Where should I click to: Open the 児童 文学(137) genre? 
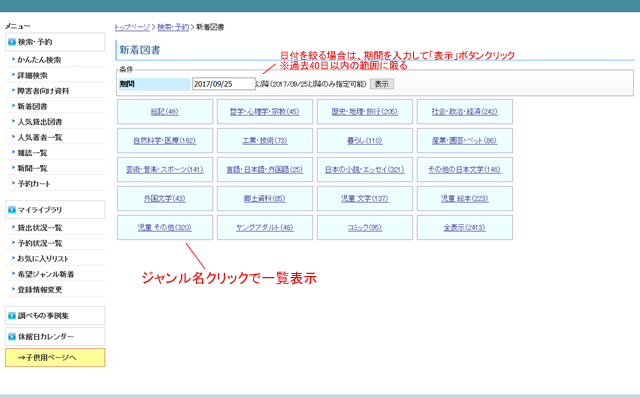click(364, 198)
